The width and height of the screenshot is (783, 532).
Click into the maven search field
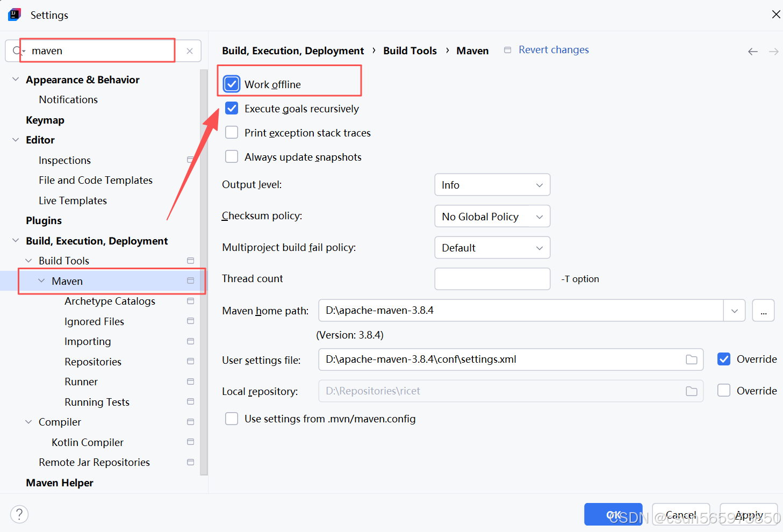point(102,51)
